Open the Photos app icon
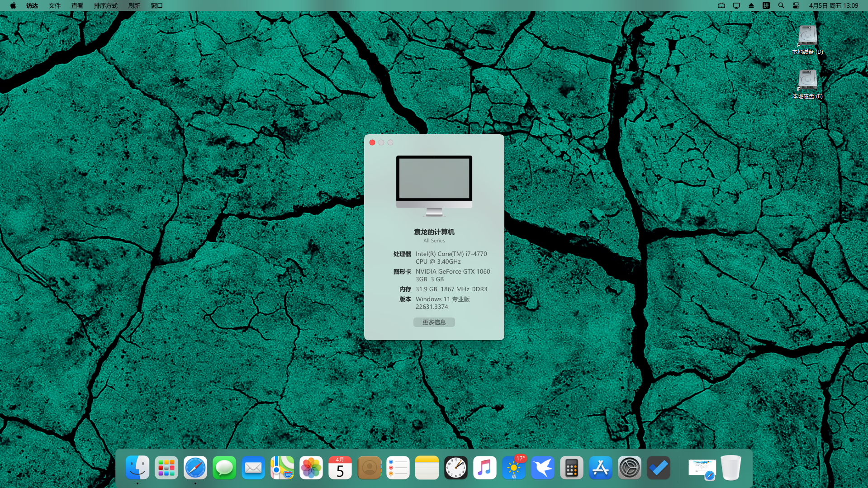 pyautogui.click(x=311, y=468)
